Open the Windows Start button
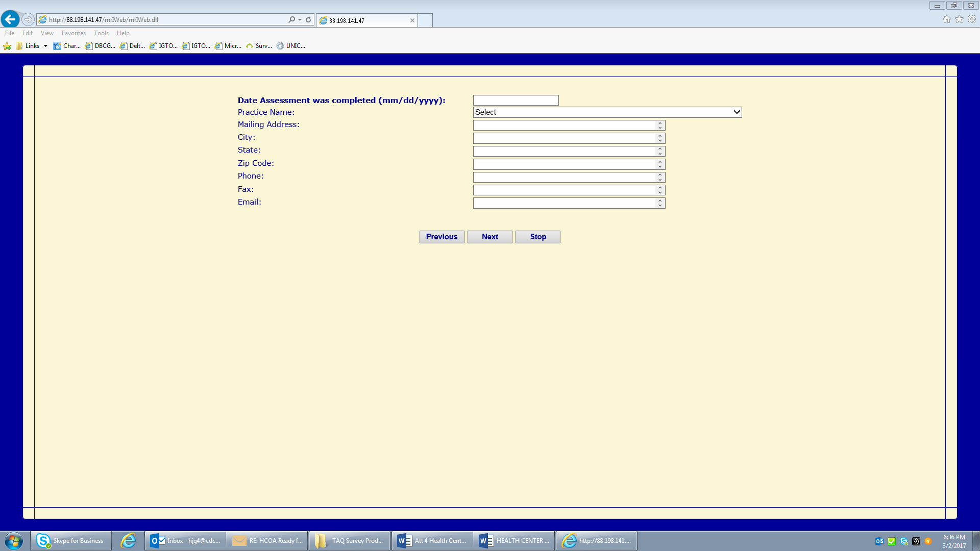This screenshot has height=551, width=980. [14, 541]
